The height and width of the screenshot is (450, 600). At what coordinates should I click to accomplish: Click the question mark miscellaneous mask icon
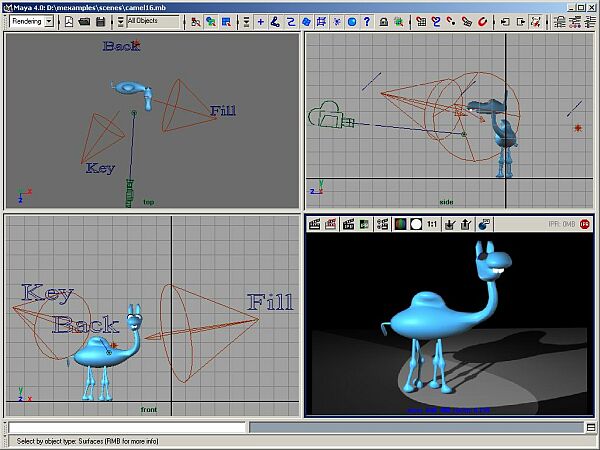pos(367,21)
